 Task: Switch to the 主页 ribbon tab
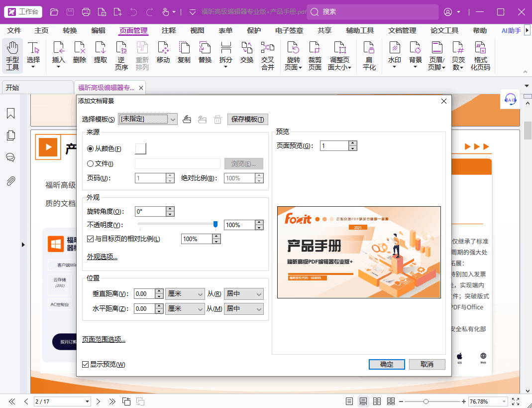[x=41, y=30]
